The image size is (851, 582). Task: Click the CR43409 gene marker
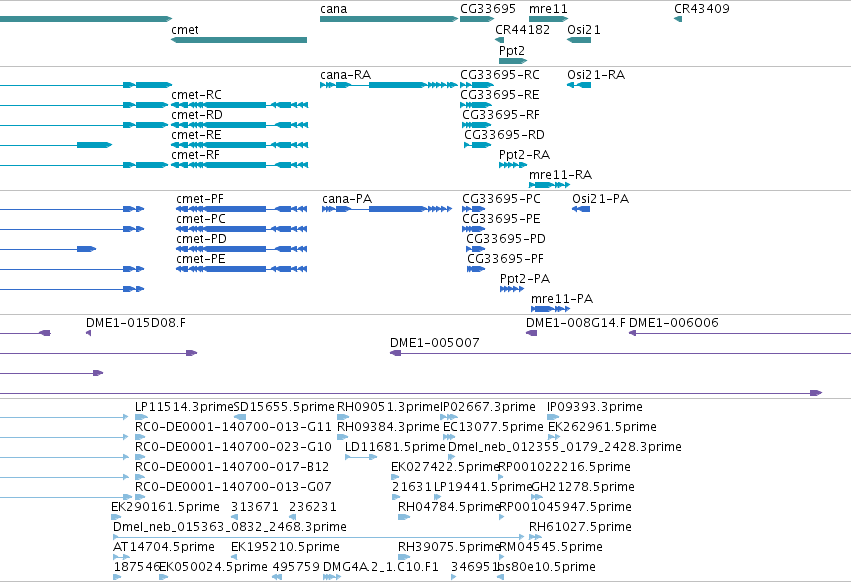pyautogui.click(x=678, y=19)
